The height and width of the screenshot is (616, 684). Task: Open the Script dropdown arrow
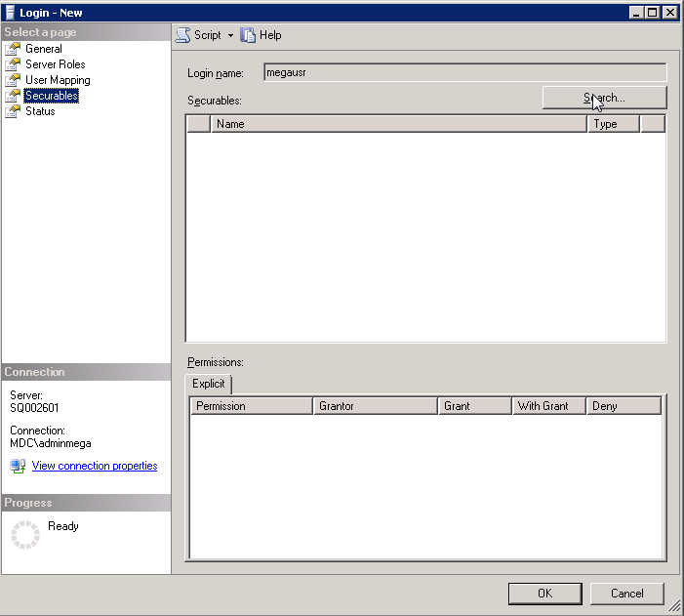[x=231, y=35]
